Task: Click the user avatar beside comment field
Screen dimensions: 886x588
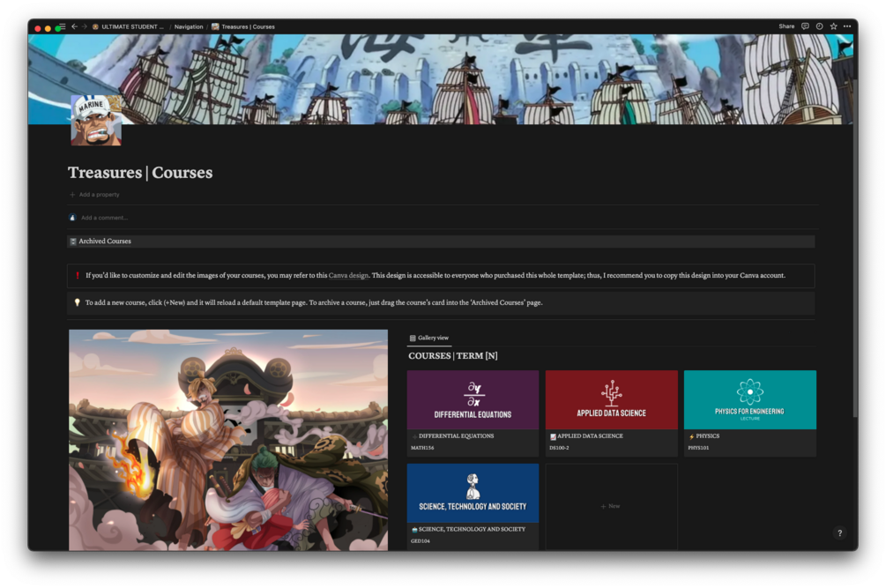Action: [x=72, y=218]
